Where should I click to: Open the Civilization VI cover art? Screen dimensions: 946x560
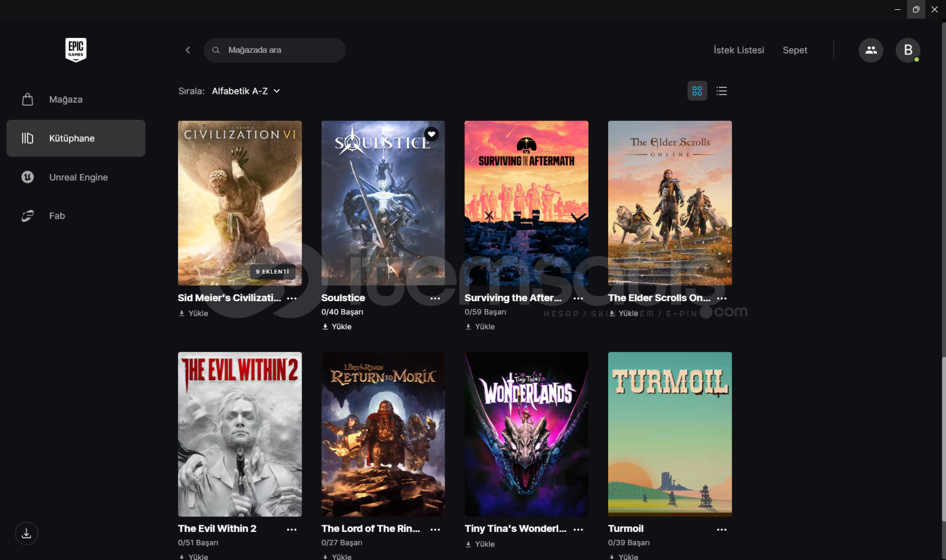pos(240,203)
